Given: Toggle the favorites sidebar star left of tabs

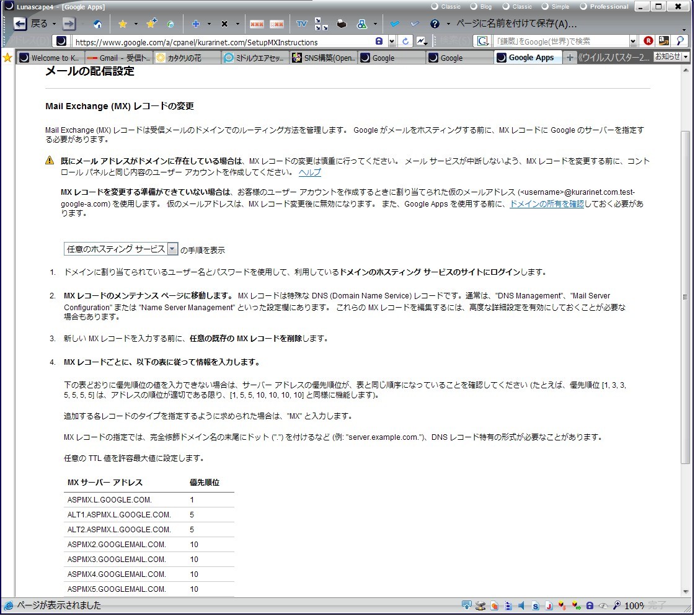Looking at the screenshot, I should tap(7, 58).
